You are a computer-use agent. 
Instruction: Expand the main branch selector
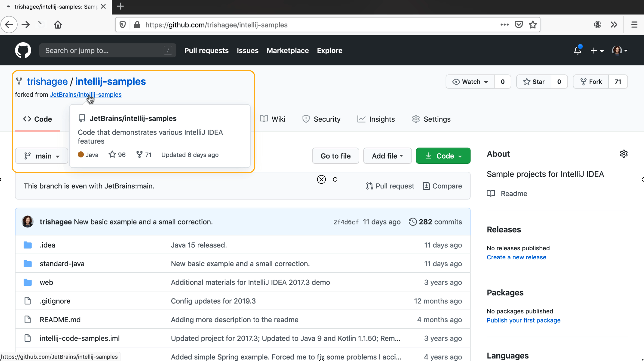point(41,156)
